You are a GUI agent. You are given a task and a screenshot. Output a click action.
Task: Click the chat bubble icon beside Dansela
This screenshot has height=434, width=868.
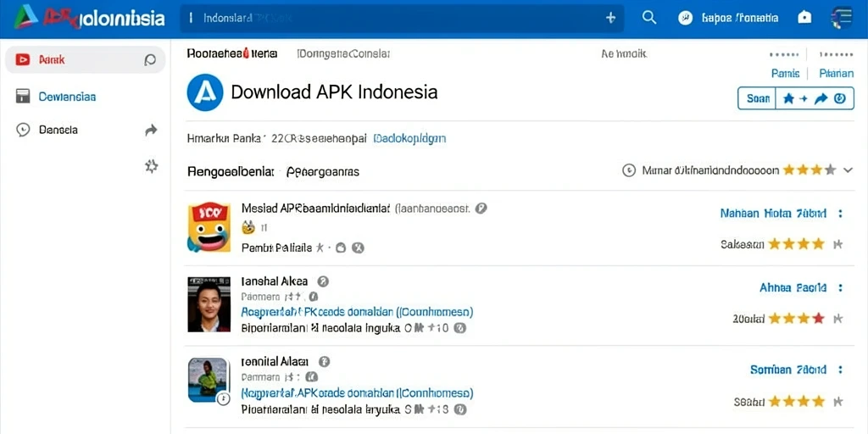click(x=23, y=130)
